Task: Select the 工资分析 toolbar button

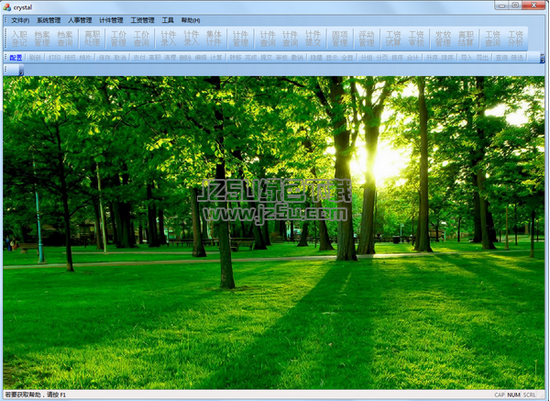Action: (516, 39)
